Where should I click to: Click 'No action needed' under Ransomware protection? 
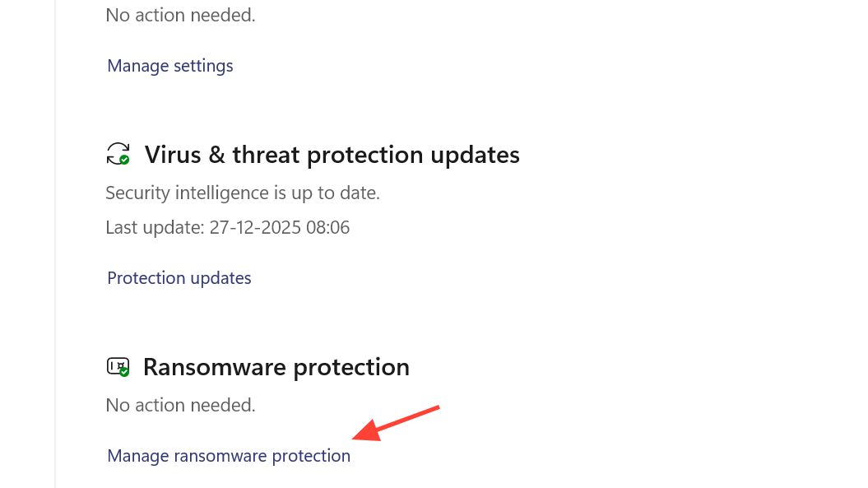pos(180,405)
